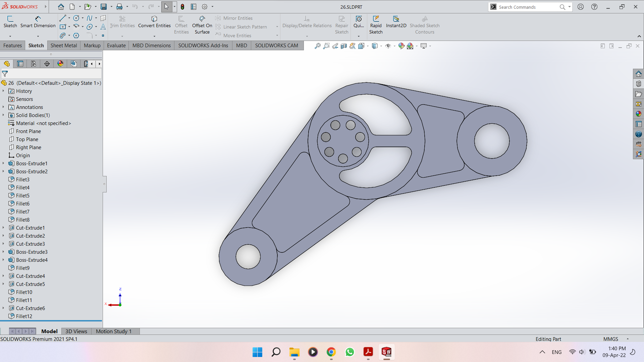Open the DisplayManager tab icon

click(x=60, y=64)
